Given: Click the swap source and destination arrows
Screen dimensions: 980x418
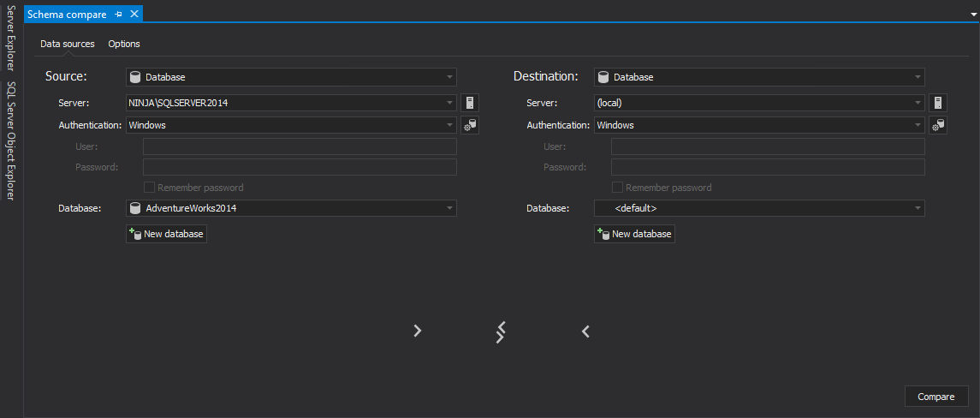Looking at the screenshot, I should 501,331.
